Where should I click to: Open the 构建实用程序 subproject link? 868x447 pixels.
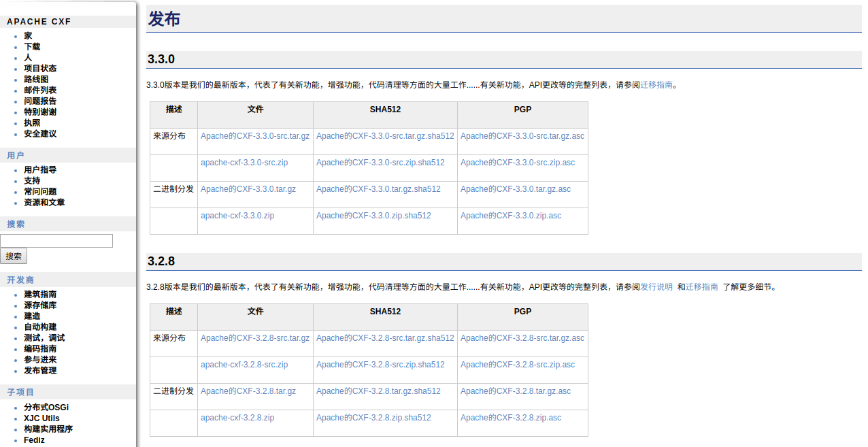[x=48, y=429]
